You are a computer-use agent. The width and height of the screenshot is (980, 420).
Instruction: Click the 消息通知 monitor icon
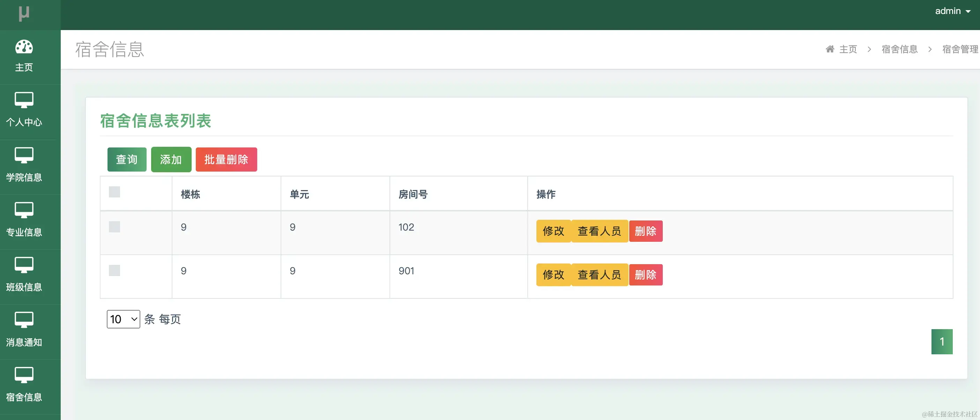24,319
